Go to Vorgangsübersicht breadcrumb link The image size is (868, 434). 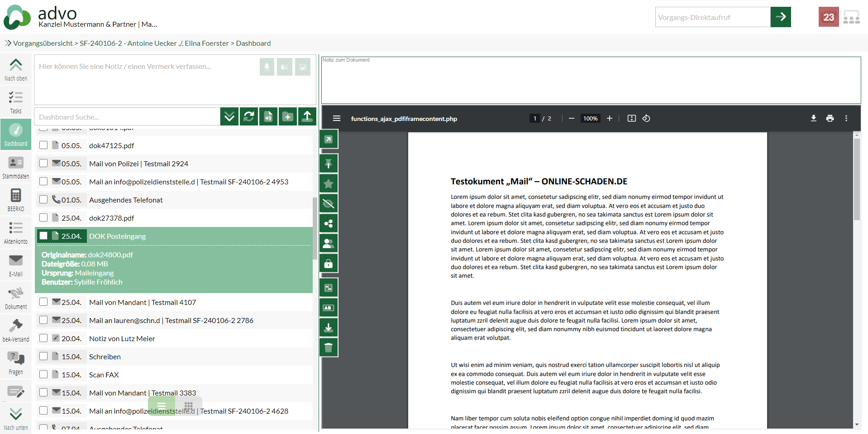point(43,43)
